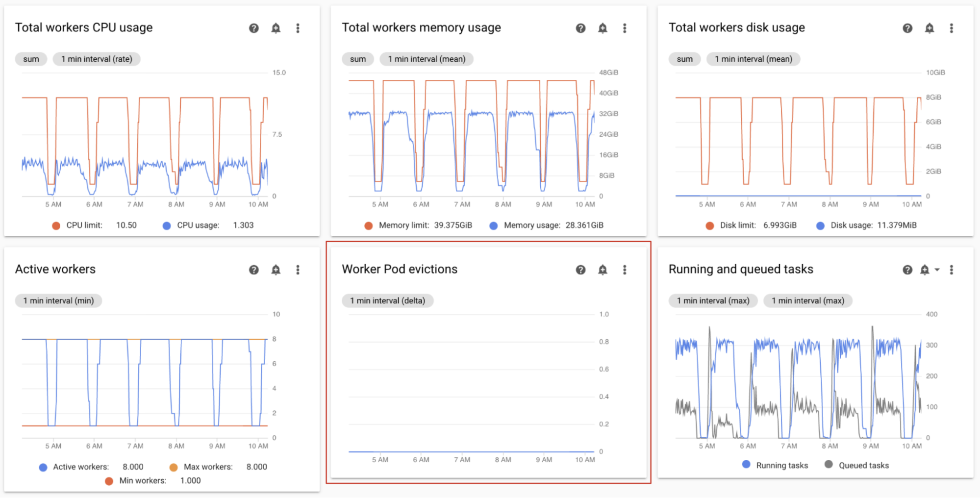
Task: Expand alert dropdown arrow on Running and queued tasks
Action: point(937,270)
